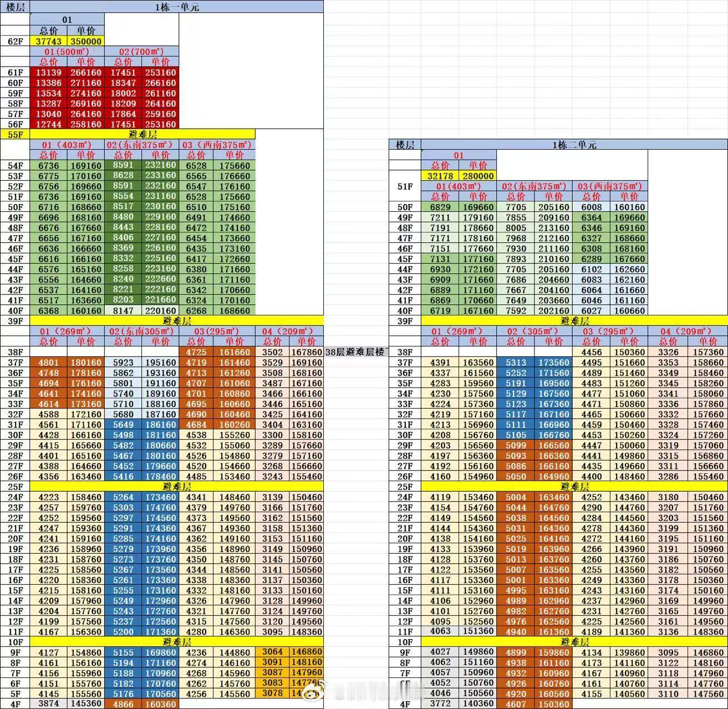Click the 01(500㎡) column header
Screen dimensions: 728x709
[67, 52]
